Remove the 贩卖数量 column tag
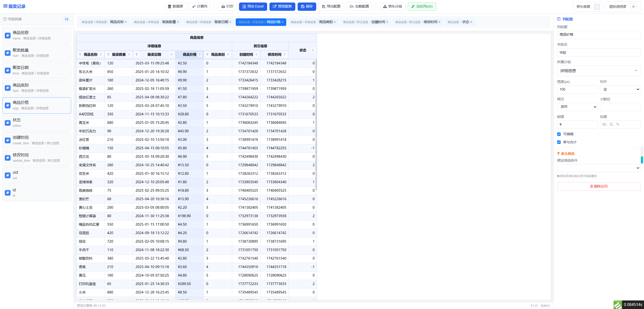644x309 pixels. [x=178, y=22]
